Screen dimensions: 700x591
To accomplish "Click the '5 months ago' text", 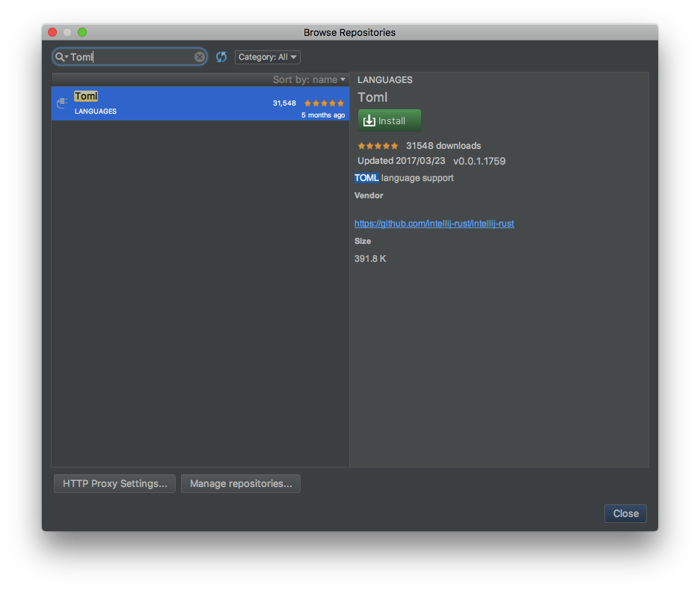I will coord(323,114).
